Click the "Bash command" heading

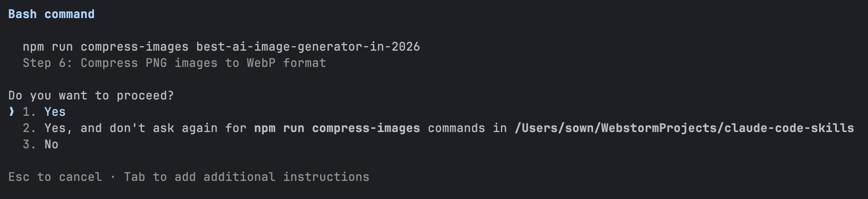pyautogui.click(x=52, y=14)
